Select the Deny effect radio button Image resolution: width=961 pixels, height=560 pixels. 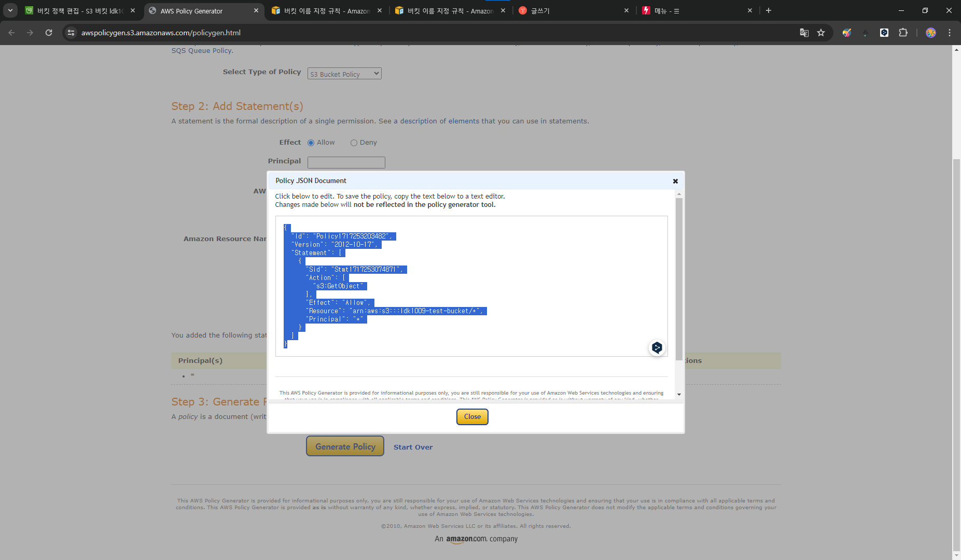(x=354, y=143)
